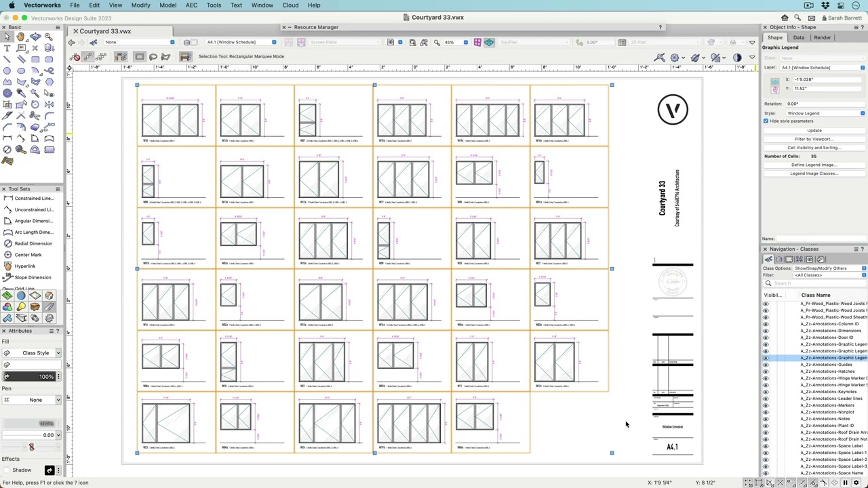Click Cell Visibility and Sorting button
The image size is (868, 488).
[x=814, y=148]
